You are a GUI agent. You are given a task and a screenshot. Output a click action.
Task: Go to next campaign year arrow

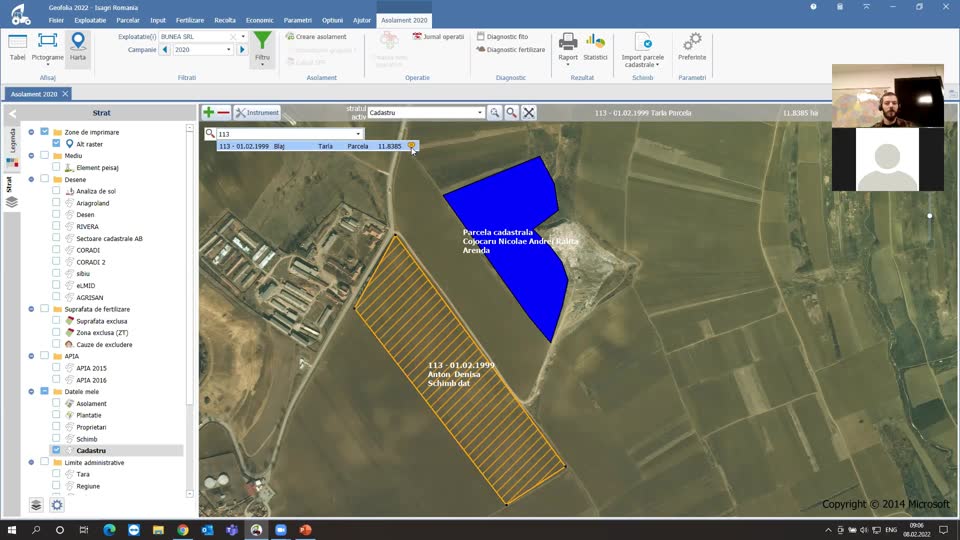click(x=242, y=50)
